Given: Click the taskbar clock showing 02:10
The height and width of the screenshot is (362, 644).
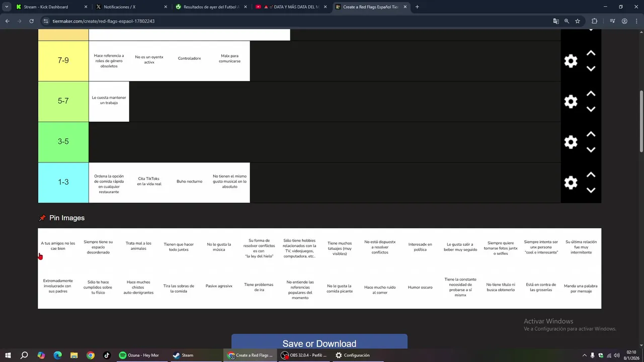Looking at the screenshot, I should point(631,355).
